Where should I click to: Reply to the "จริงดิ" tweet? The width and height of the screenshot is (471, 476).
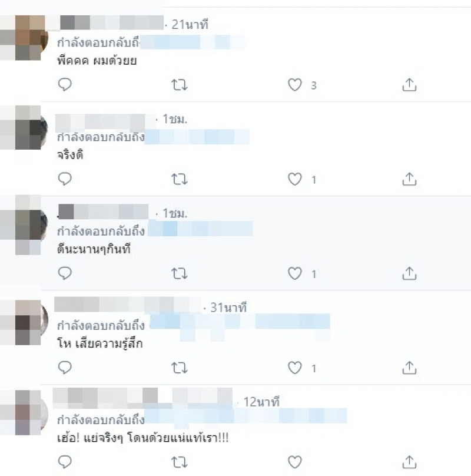(x=65, y=179)
